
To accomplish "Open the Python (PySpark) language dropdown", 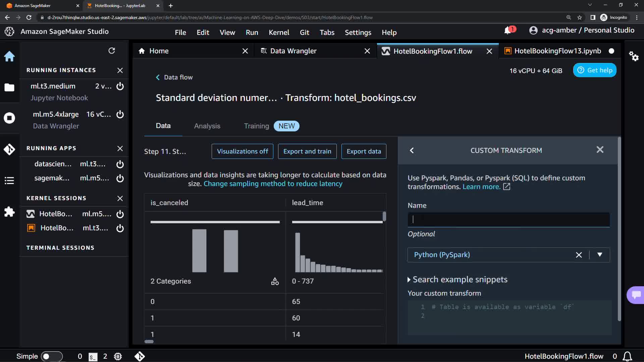I will point(600,255).
